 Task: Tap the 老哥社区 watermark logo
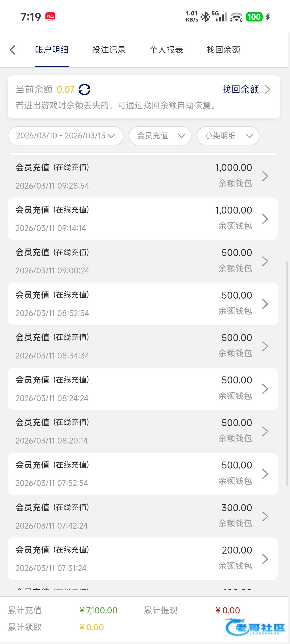(255, 627)
